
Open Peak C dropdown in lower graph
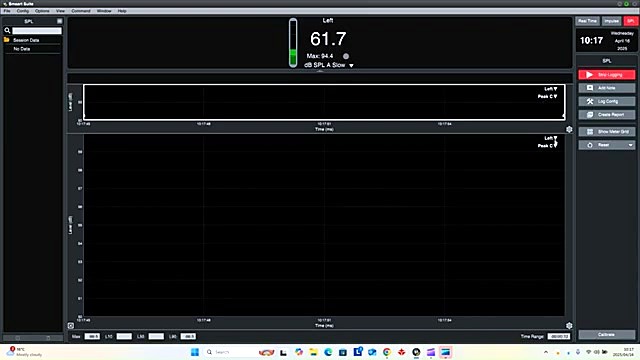click(x=547, y=146)
